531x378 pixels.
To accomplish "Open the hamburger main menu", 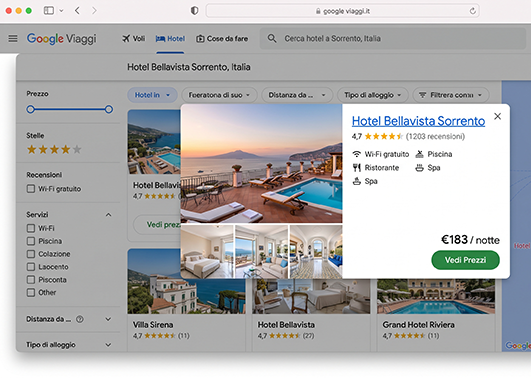I will click(x=13, y=39).
